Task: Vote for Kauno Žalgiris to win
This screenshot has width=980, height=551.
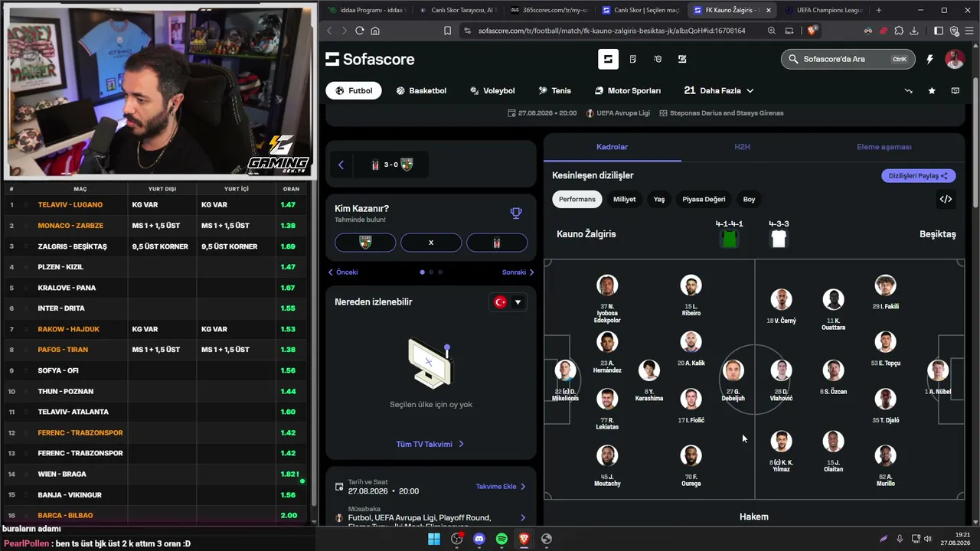Action: click(365, 243)
